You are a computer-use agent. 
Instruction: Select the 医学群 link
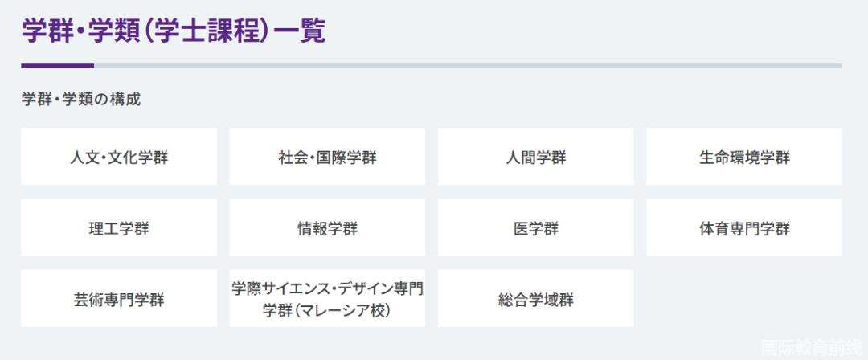click(x=535, y=228)
